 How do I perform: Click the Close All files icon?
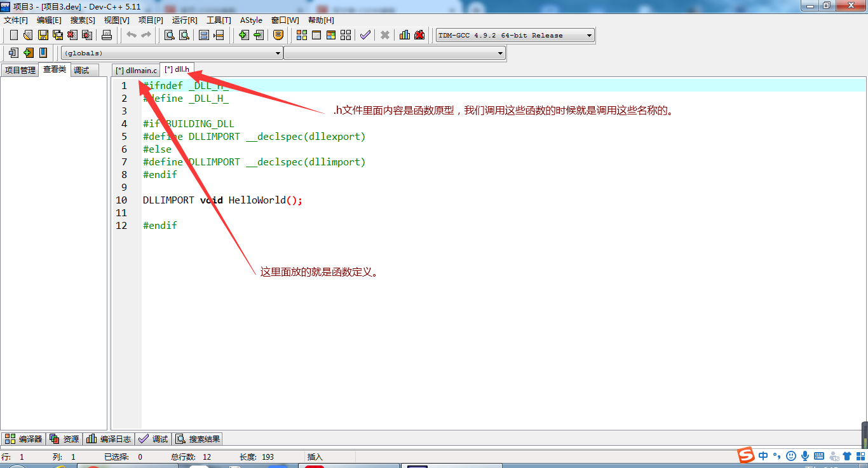pyautogui.click(x=88, y=35)
